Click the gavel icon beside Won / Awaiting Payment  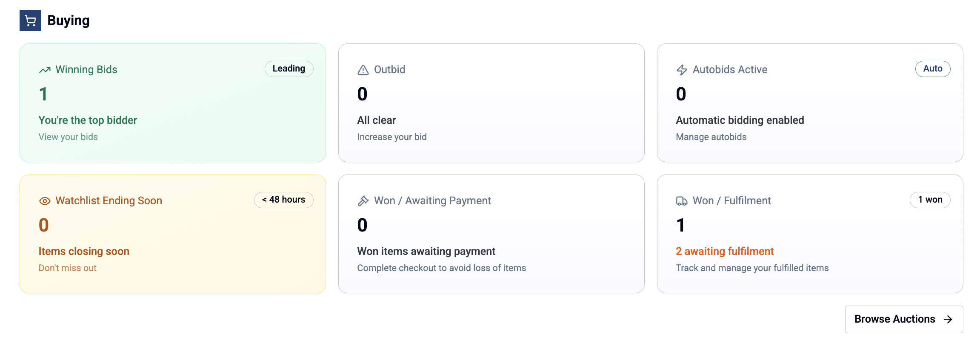(363, 201)
